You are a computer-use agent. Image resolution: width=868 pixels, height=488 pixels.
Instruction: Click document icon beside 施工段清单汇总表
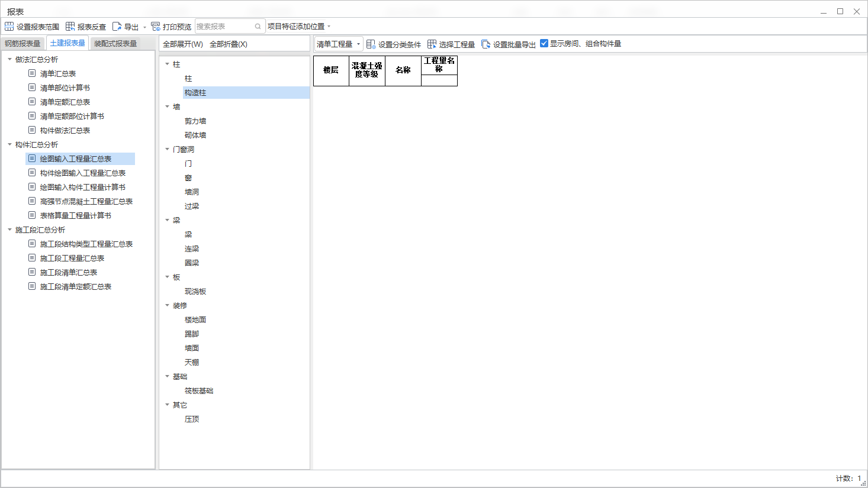pos(32,272)
